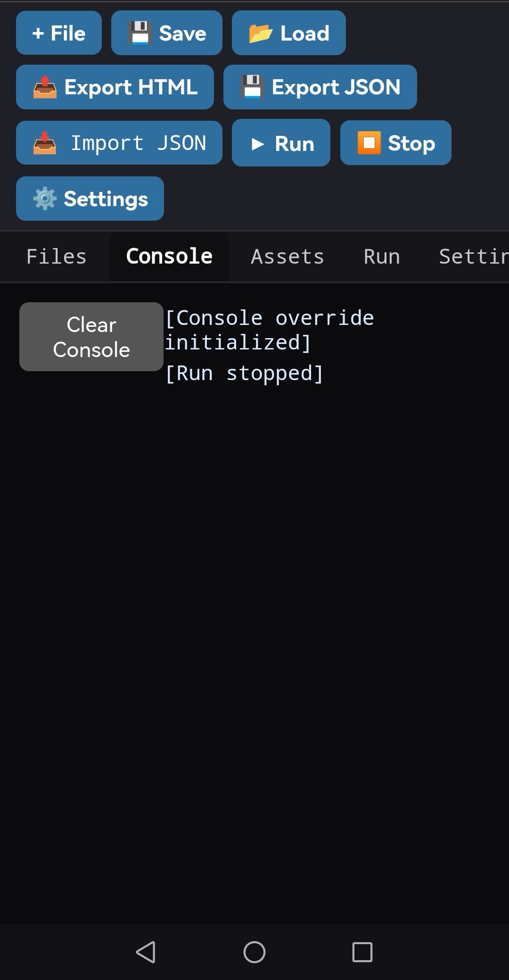
Task: Tap the open folder Load icon
Action: [x=261, y=33]
